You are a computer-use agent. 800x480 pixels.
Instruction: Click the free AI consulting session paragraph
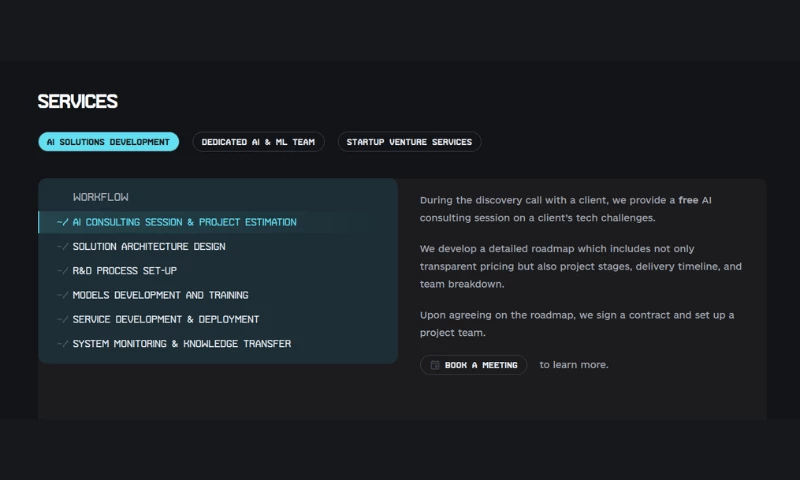pos(565,208)
